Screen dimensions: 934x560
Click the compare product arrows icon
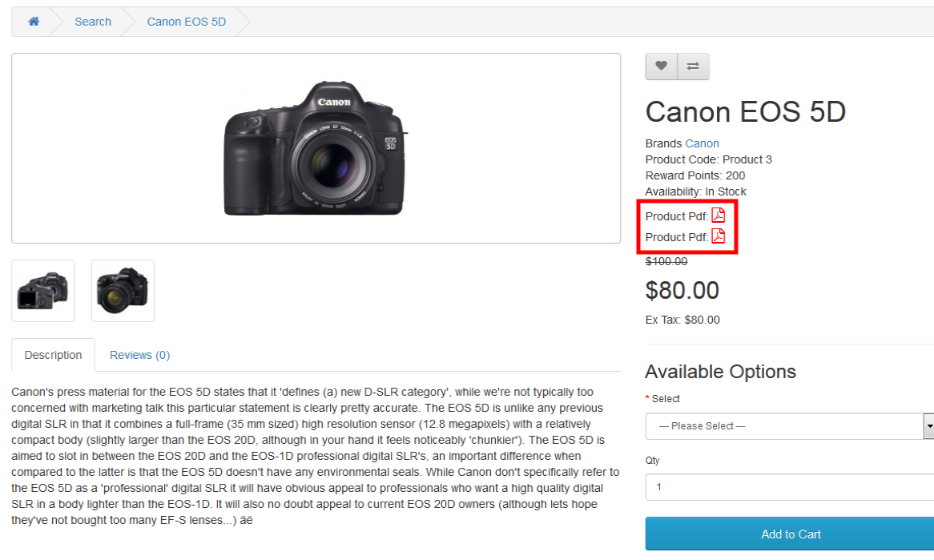pyautogui.click(x=694, y=66)
